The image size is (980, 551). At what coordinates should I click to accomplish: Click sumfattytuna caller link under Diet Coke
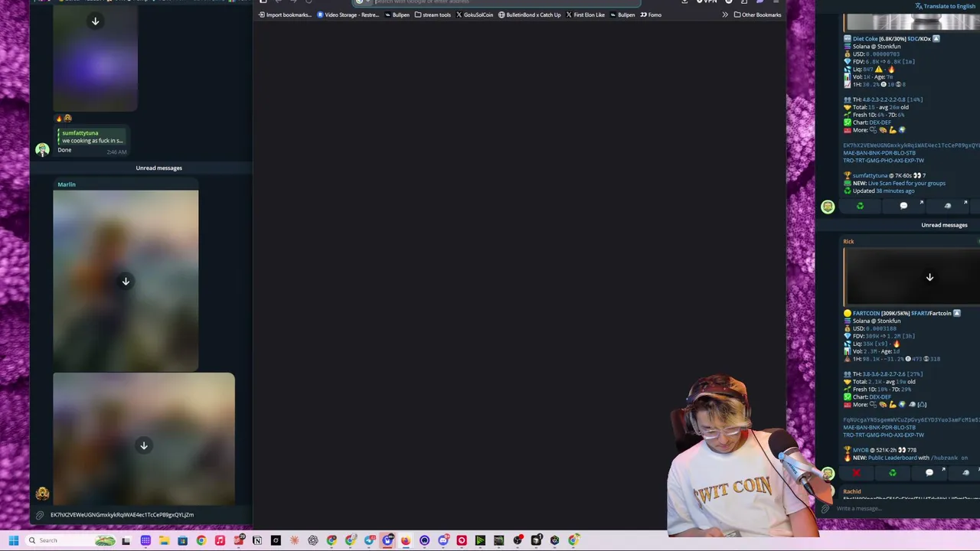click(870, 176)
